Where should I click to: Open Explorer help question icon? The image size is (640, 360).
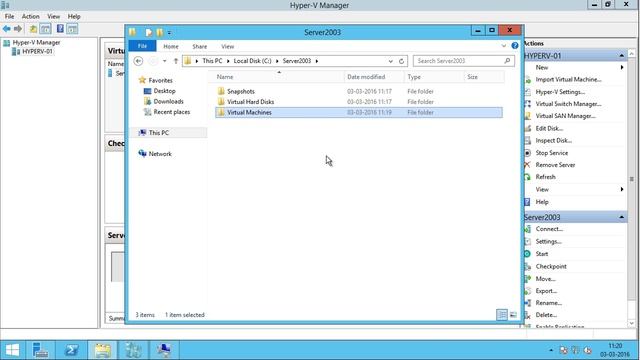tap(515, 46)
